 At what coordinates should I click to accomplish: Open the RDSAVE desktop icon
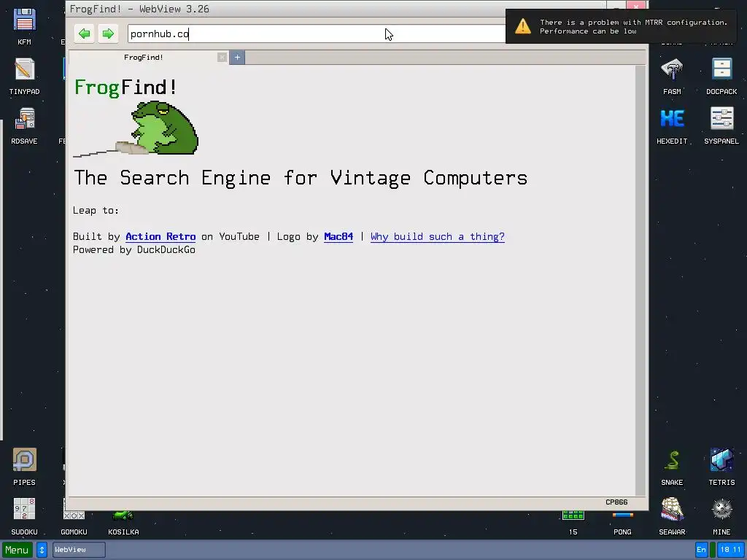[x=24, y=125]
